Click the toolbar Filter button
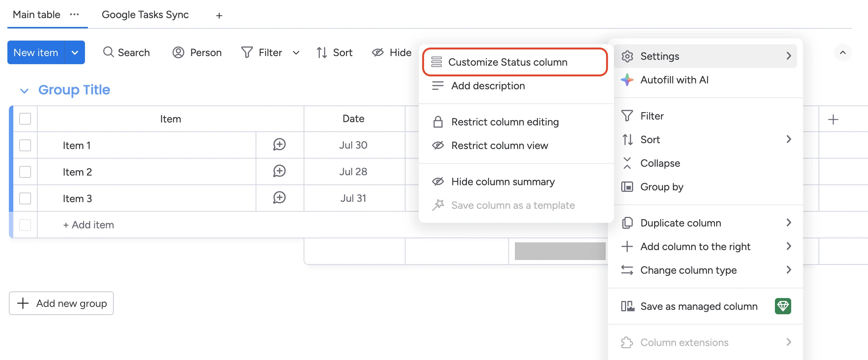 (x=262, y=52)
